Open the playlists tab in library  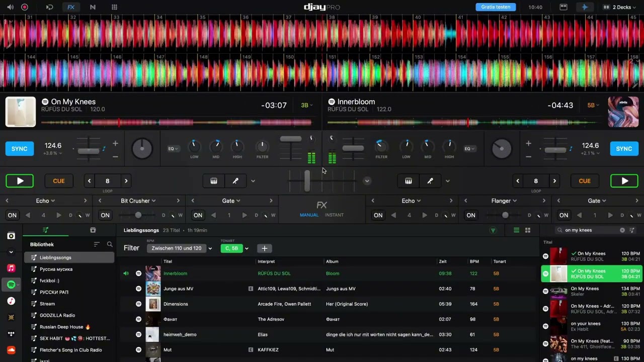tap(46, 230)
